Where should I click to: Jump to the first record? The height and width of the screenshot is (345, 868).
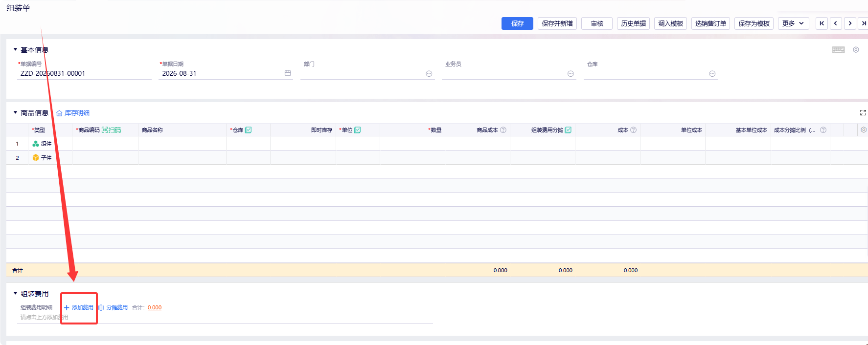coord(822,23)
